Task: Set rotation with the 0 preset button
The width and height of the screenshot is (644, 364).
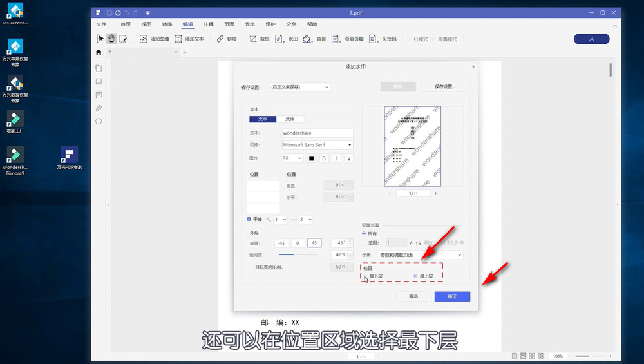Action: (x=298, y=244)
